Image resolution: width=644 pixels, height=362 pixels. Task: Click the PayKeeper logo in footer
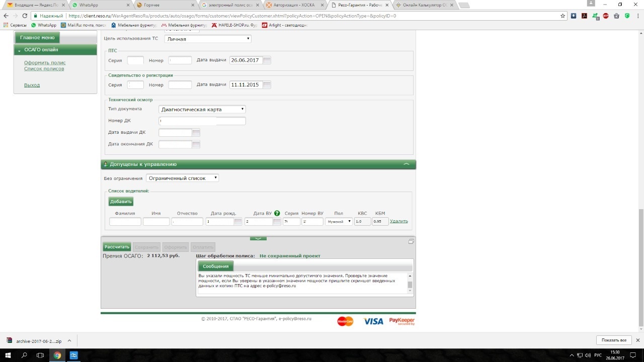coord(401,321)
